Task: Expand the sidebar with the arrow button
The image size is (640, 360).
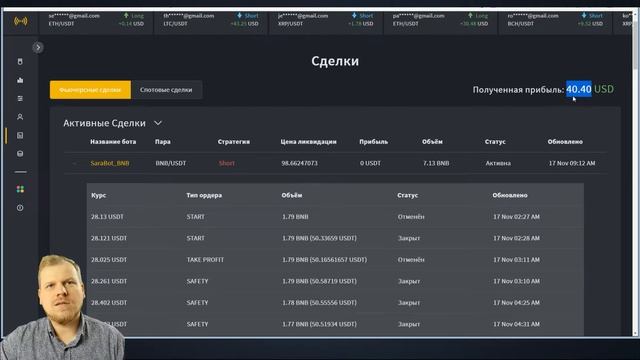Action: click(x=38, y=47)
